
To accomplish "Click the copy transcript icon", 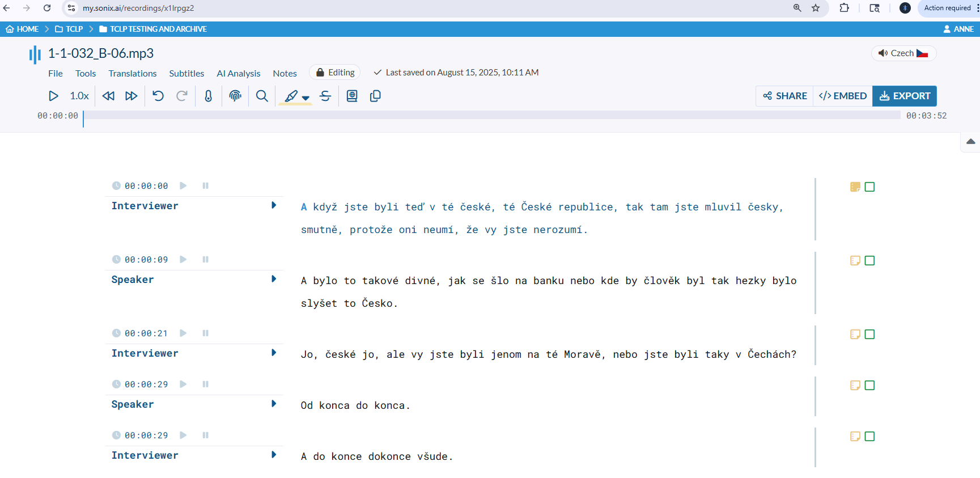I will (375, 96).
